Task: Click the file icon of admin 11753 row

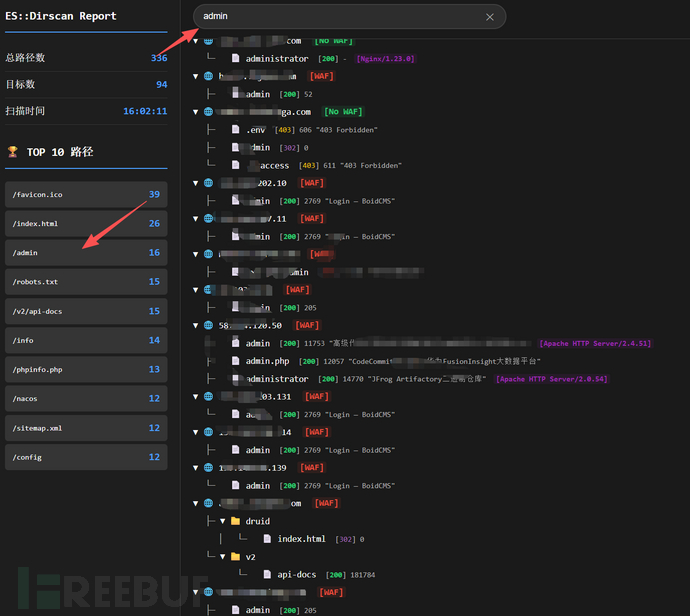Action: (236, 343)
